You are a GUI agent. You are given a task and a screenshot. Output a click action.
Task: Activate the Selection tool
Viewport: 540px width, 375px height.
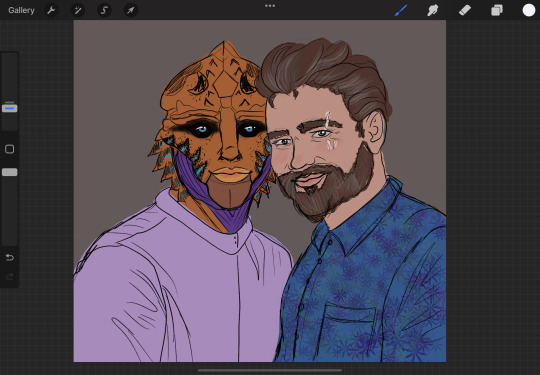(x=104, y=10)
